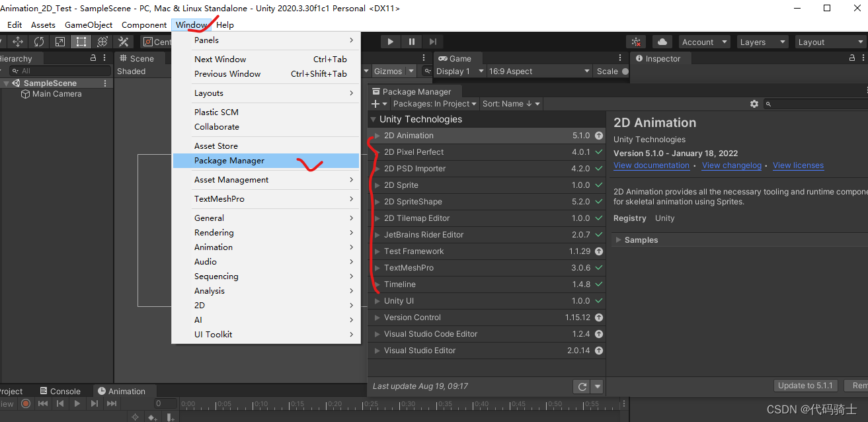Select the Scale tool
The width and height of the screenshot is (868, 422).
(x=60, y=42)
